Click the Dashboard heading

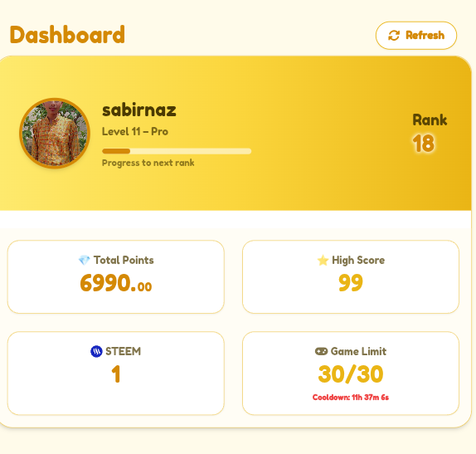click(67, 35)
